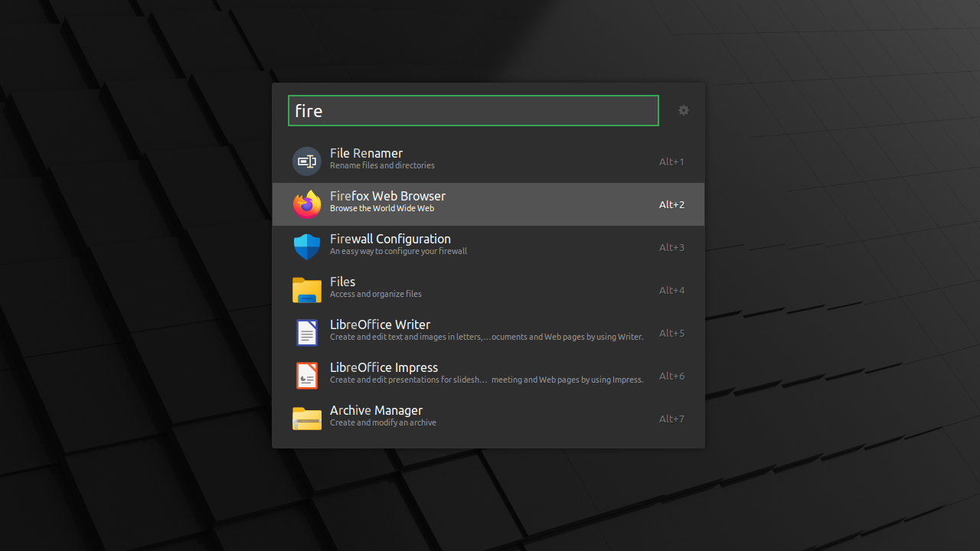Open 'Firewall Configuration' result title
The image size is (980, 551).
coord(390,239)
